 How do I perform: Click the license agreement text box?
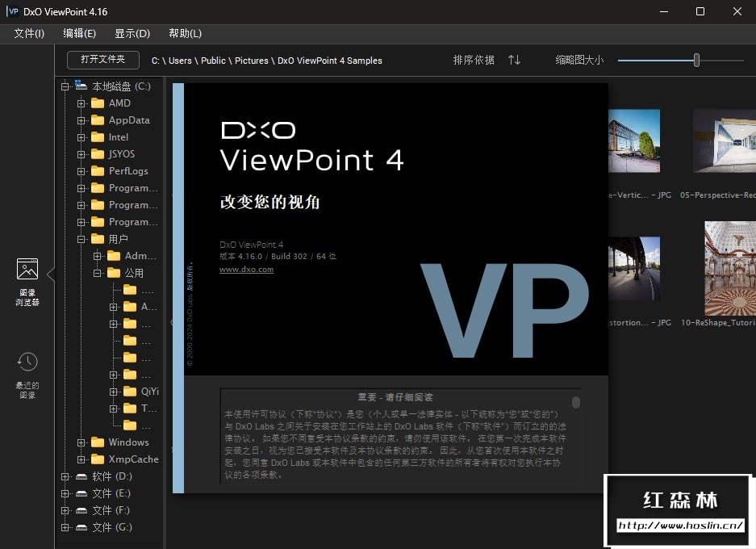401,436
